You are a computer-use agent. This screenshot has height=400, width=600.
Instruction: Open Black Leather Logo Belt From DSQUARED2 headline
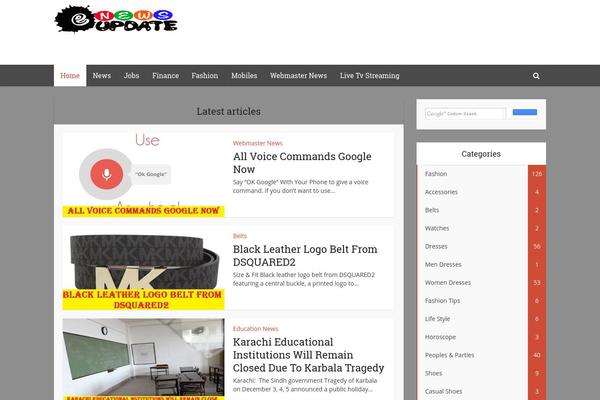[305, 255]
